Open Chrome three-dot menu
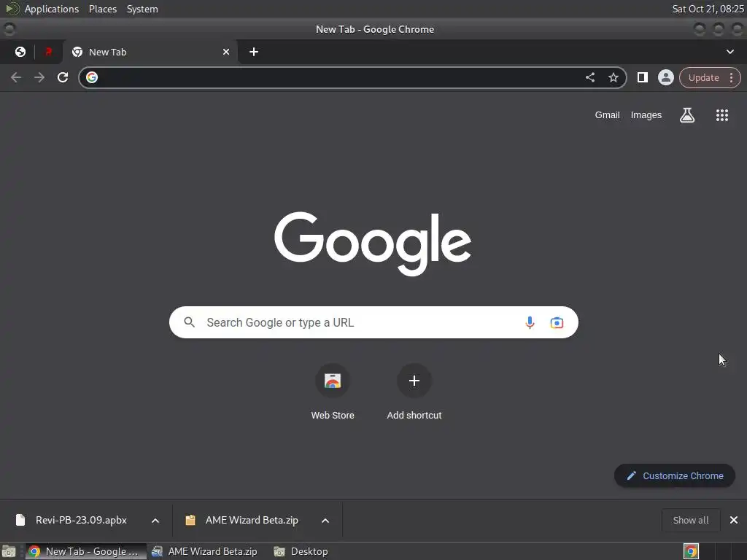747x560 pixels. point(731,77)
